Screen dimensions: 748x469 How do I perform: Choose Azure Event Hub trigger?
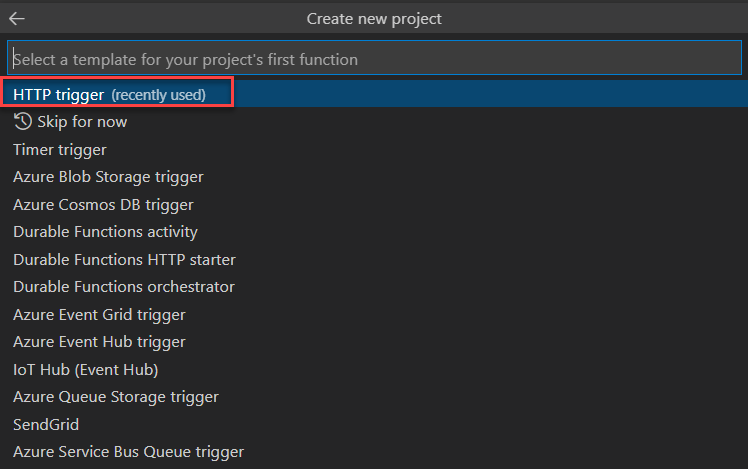(99, 342)
